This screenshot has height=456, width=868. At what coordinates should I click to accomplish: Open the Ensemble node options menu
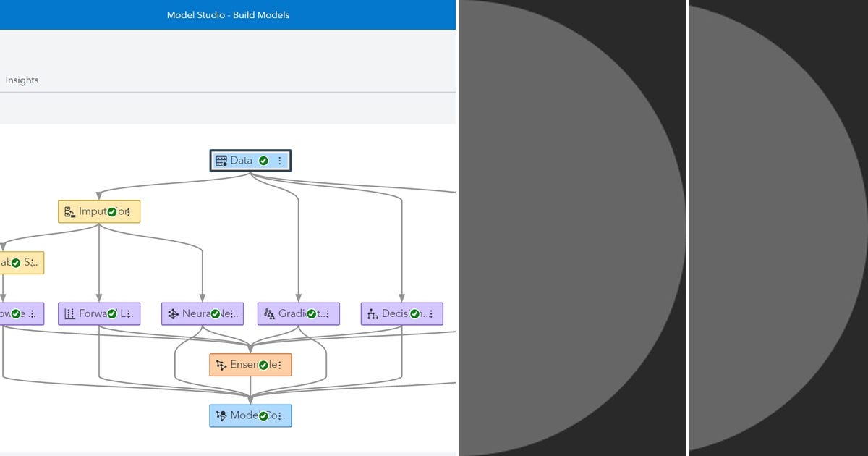(x=281, y=365)
